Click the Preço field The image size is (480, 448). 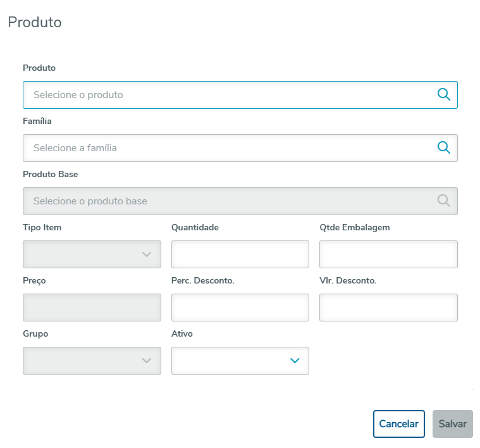pos(92,308)
